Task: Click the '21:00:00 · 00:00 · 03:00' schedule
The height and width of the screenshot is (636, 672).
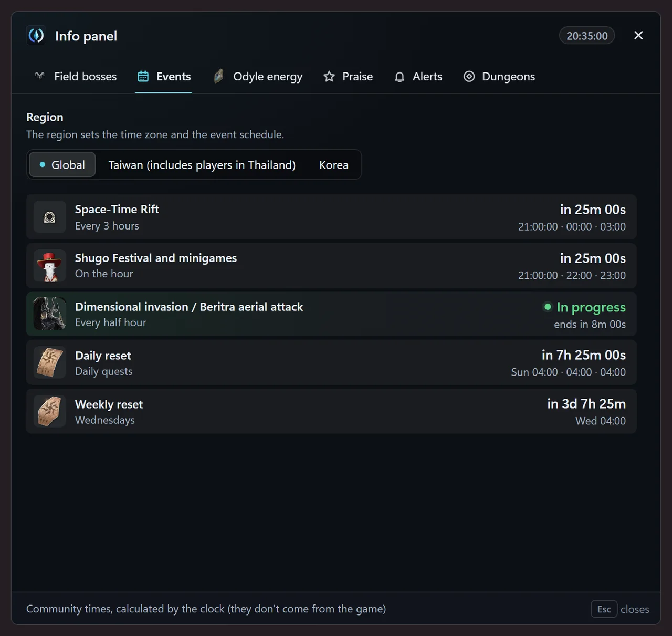Action: click(572, 227)
